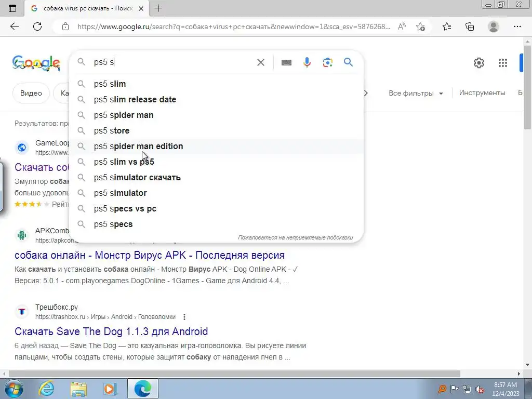Open options menu for Трешбокс.ру result
Viewport: 532px width, 399px height.
pyautogui.click(x=184, y=317)
